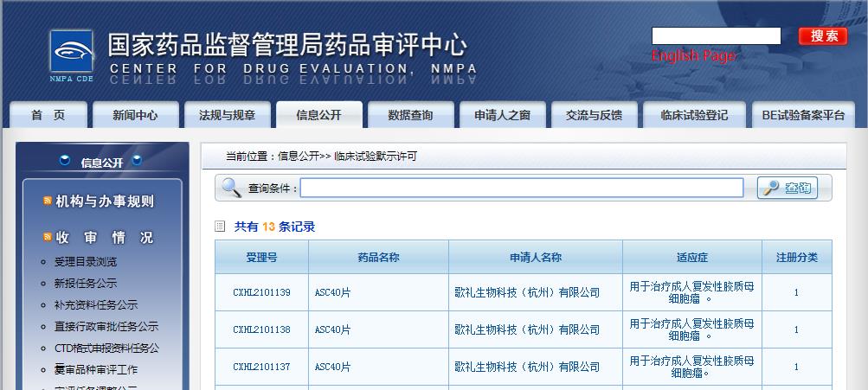Expand the 机构与办事规则 sidebar section
Viewport: 868px width, 390px height.
pos(105,201)
